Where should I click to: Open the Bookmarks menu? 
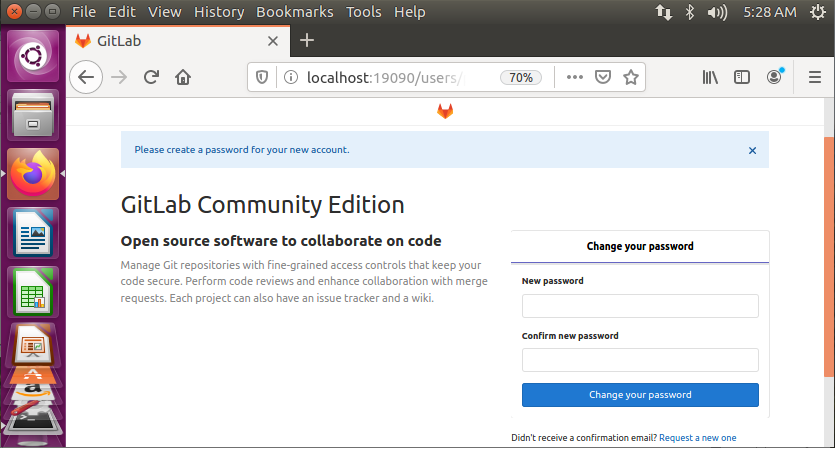pyautogui.click(x=294, y=12)
